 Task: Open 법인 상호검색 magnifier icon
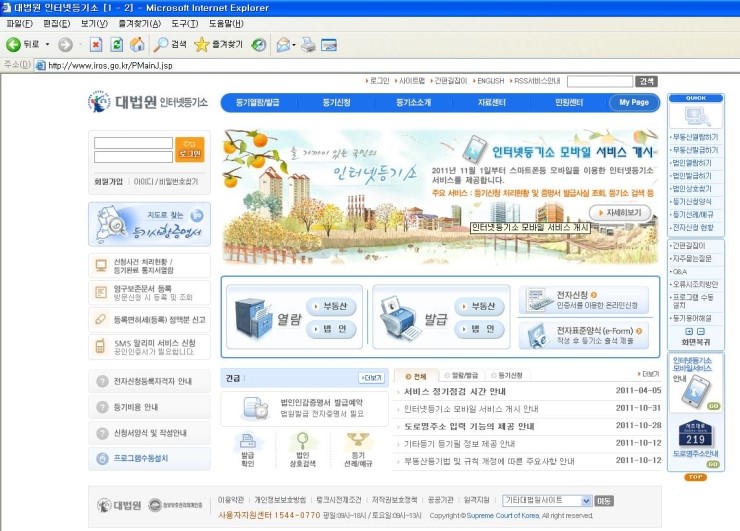[x=303, y=450]
